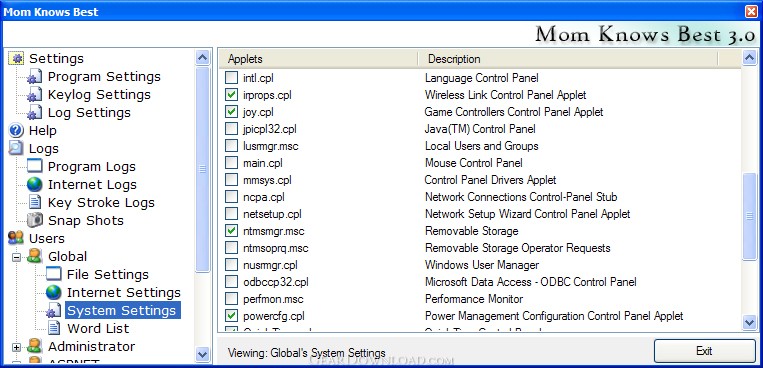Enable the jpicpl32.cpl checkbox
The image size is (763, 368).
(x=232, y=129)
